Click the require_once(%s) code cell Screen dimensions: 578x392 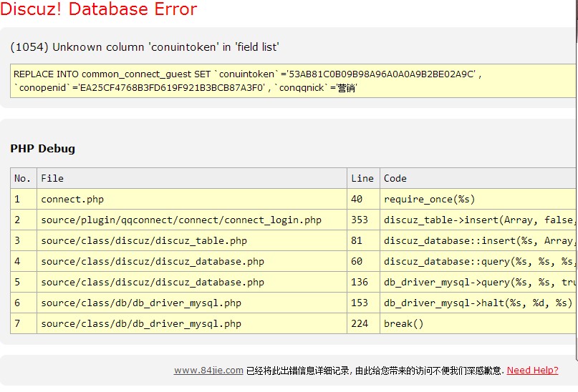(478, 199)
